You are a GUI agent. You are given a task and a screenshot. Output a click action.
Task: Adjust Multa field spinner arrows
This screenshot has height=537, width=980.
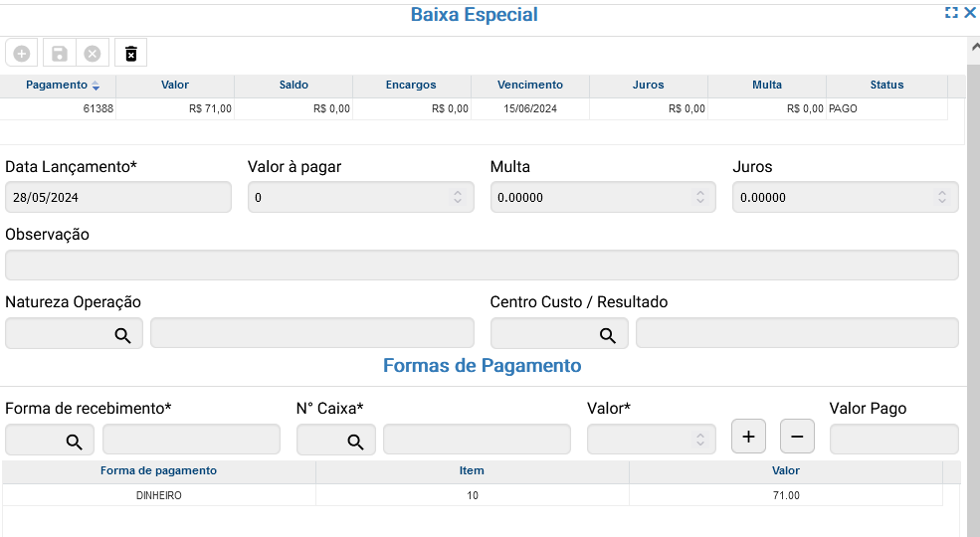pos(699,197)
